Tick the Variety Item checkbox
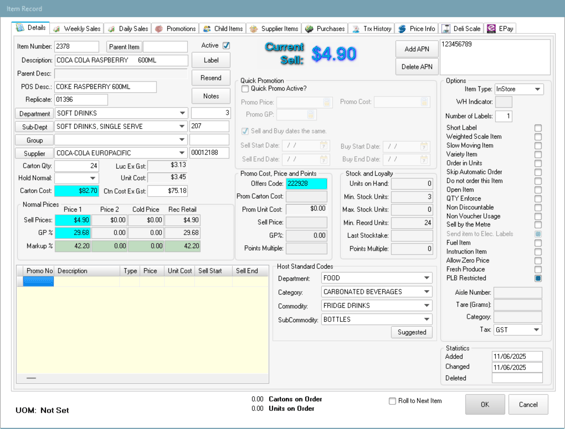 click(x=538, y=155)
